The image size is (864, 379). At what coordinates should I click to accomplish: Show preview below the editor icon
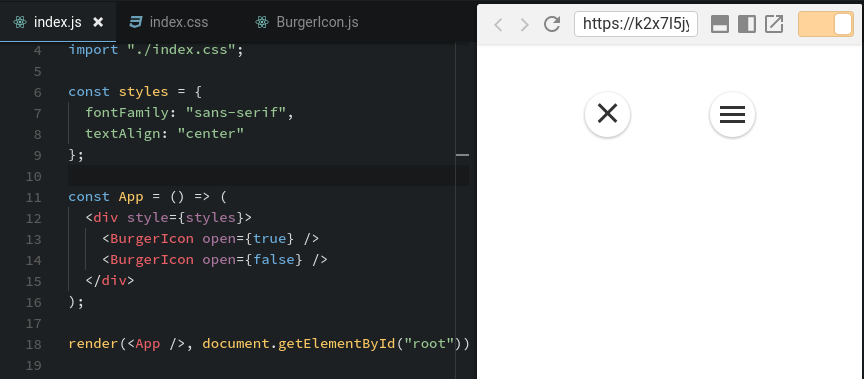(x=720, y=24)
